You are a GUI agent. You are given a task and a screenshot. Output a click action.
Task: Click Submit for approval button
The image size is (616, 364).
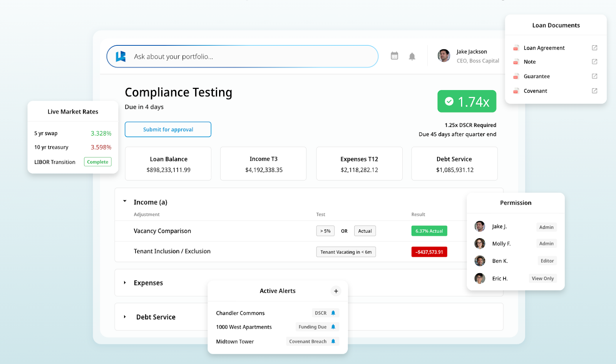(x=168, y=130)
